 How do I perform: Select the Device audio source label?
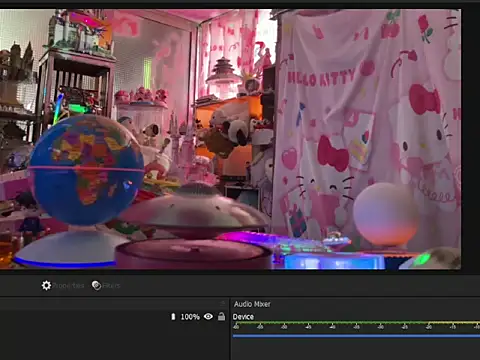point(243,317)
